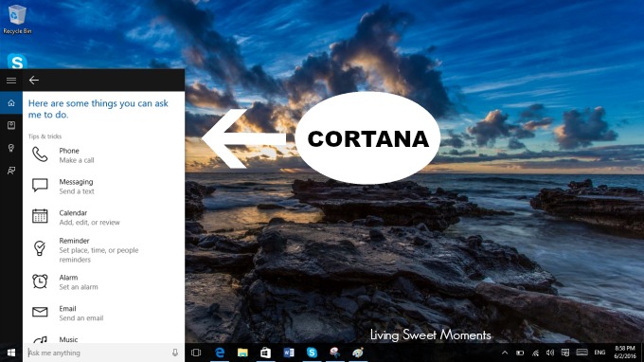
Task: Open the Cortana Feedback icon
Action: 11,171
